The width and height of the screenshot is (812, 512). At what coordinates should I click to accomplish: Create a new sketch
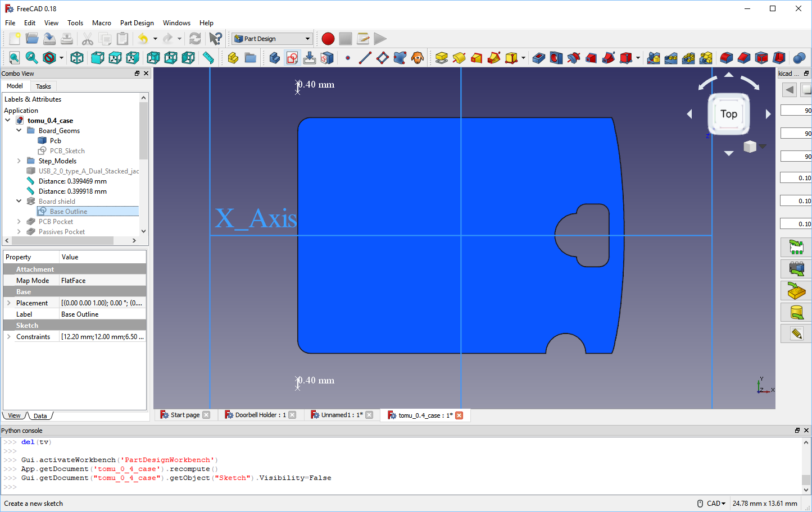point(292,58)
